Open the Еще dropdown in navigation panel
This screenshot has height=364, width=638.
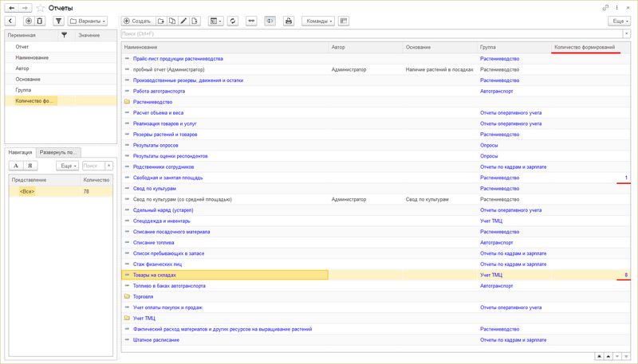pos(67,166)
